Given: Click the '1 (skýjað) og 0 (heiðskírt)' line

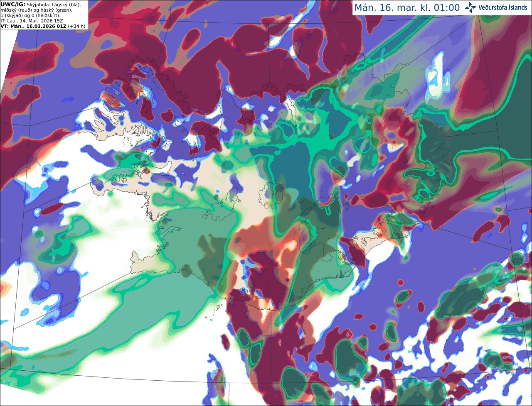Looking at the screenshot, I should tap(30, 15).
